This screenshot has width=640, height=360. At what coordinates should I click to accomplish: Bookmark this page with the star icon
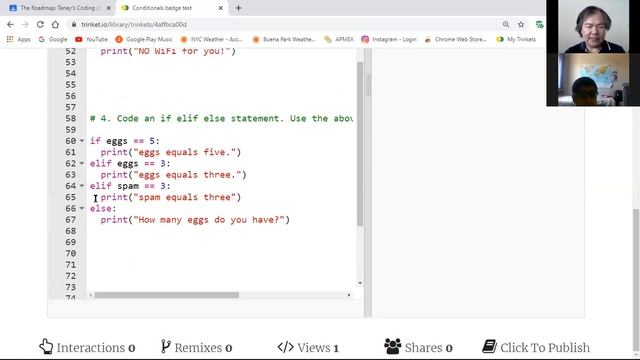point(521,24)
